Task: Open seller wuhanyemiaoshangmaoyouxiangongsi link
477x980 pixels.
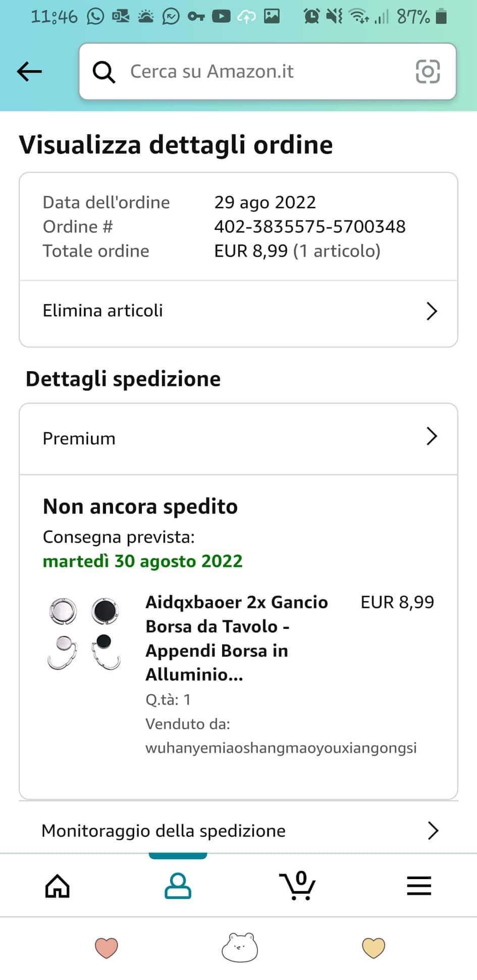Action: point(281,747)
